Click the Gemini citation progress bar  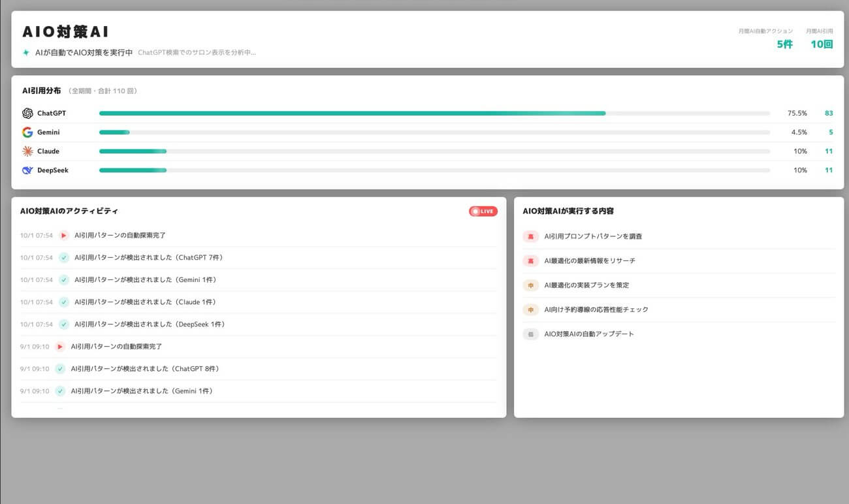pos(434,132)
